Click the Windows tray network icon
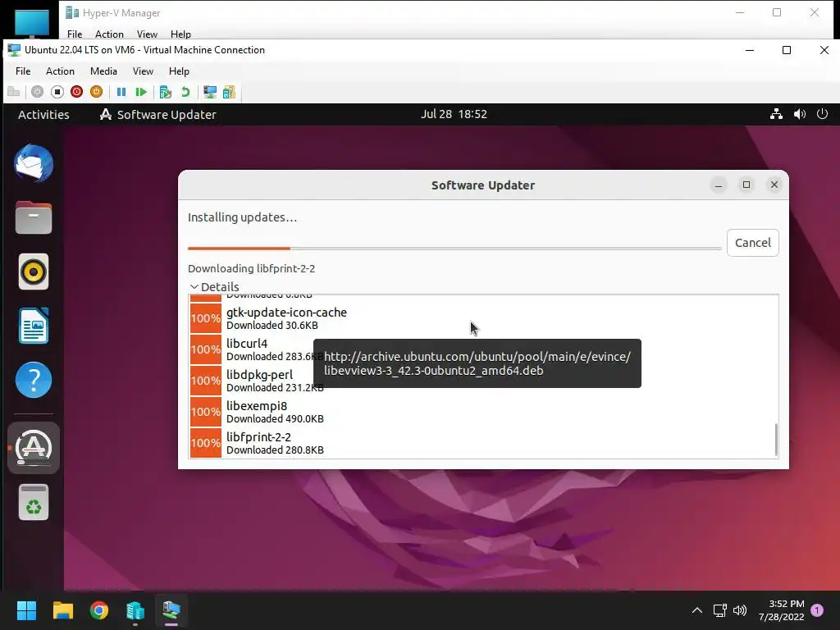 (720, 610)
